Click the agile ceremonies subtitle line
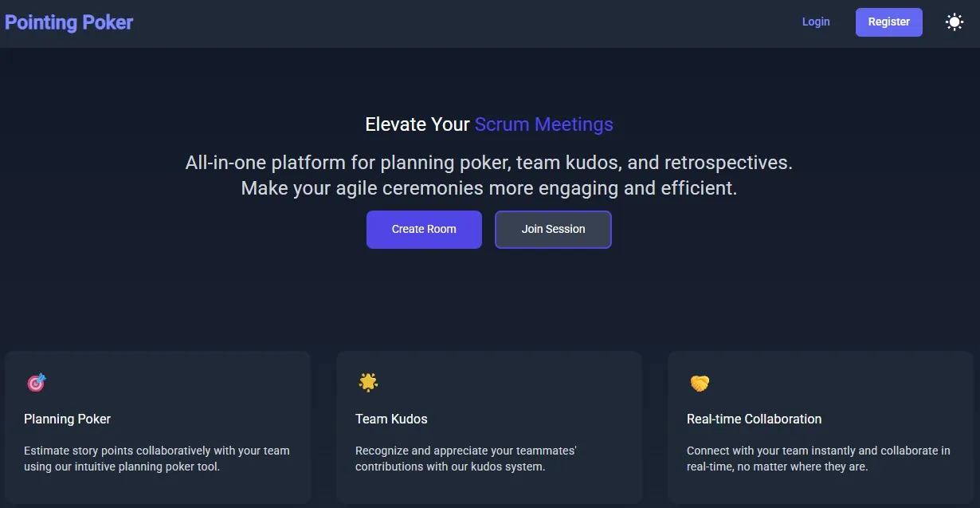980x508 pixels. [x=489, y=189]
